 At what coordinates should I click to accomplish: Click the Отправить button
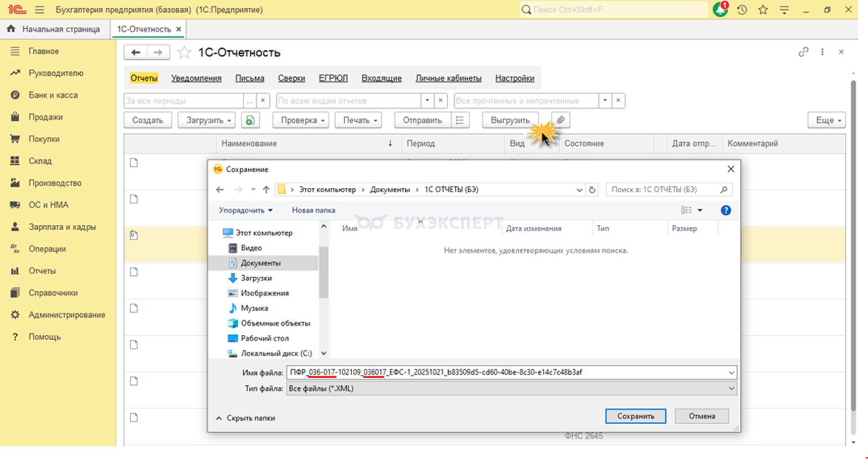(x=422, y=120)
